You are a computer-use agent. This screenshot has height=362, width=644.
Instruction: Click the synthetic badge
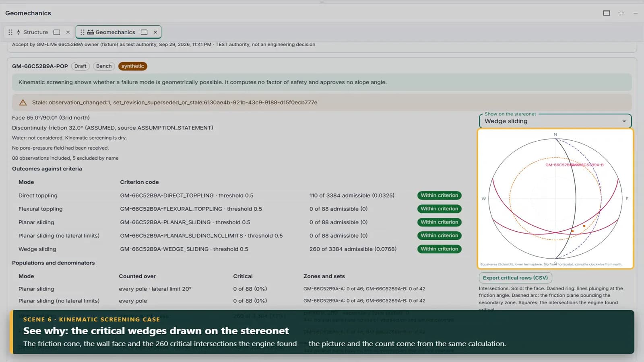[132, 66]
